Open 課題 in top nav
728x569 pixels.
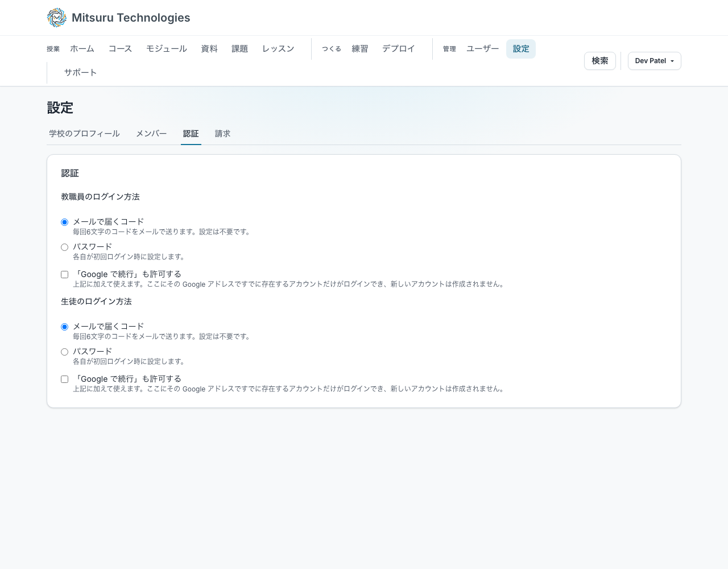point(240,49)
